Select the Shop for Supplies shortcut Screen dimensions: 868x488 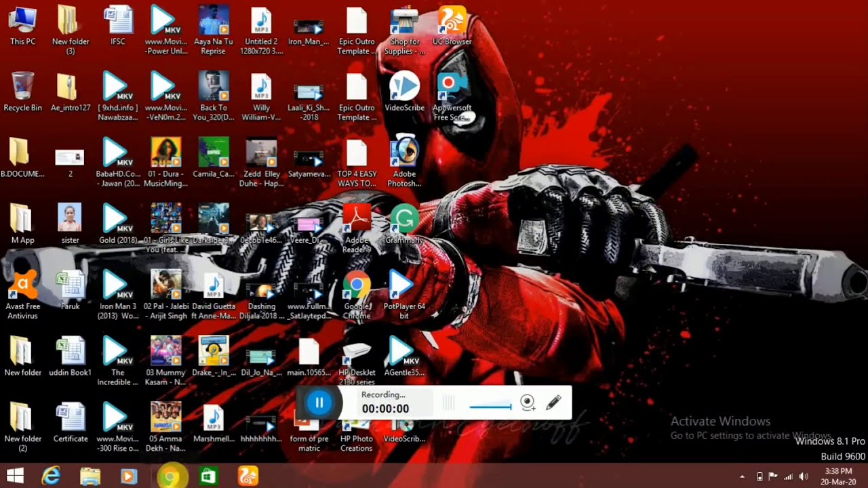(x=404, y=31)
